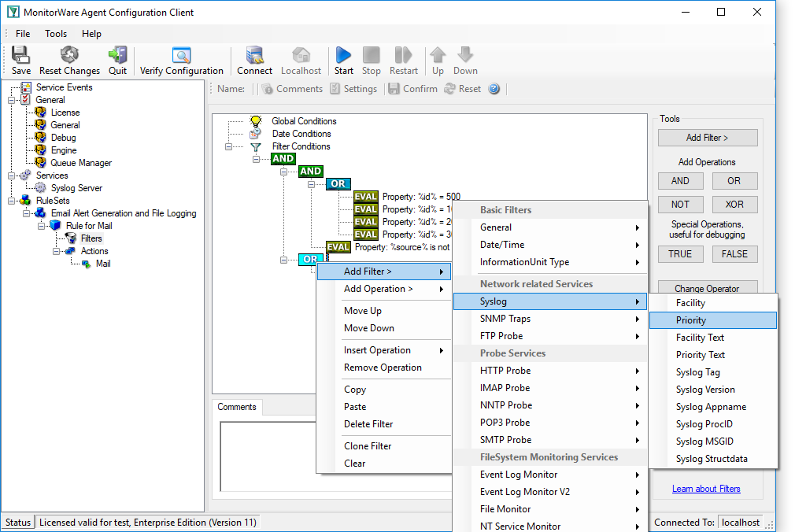Click the NOT operation button
Viewport: 795px width, 532px height.
pos(680,205)
